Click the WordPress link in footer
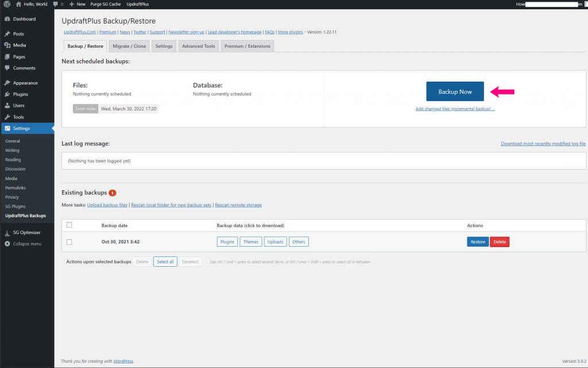This screenshot has width=588, height=368. point(123,361)
